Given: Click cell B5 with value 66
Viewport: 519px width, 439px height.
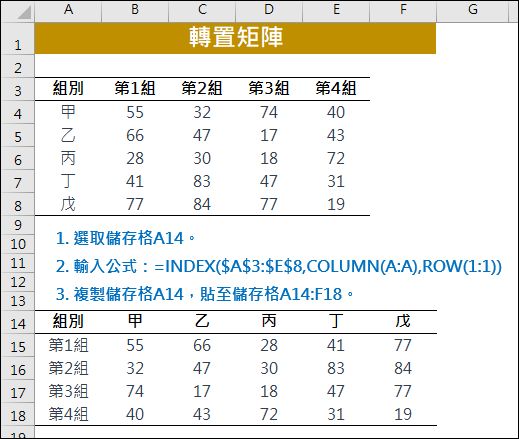Looking at the screenshot, I should tap(135, 135).
